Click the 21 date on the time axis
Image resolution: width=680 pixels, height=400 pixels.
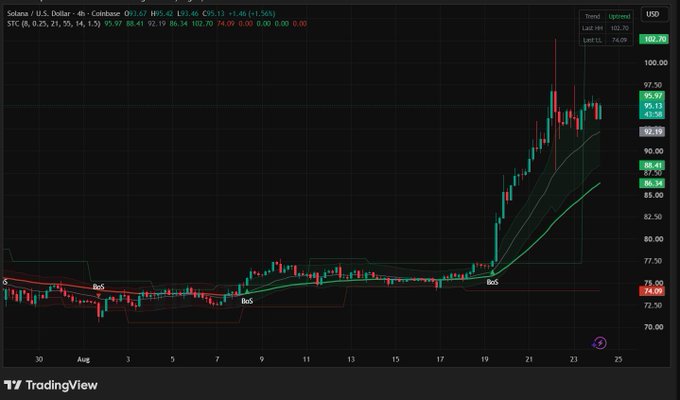point(529,359)
